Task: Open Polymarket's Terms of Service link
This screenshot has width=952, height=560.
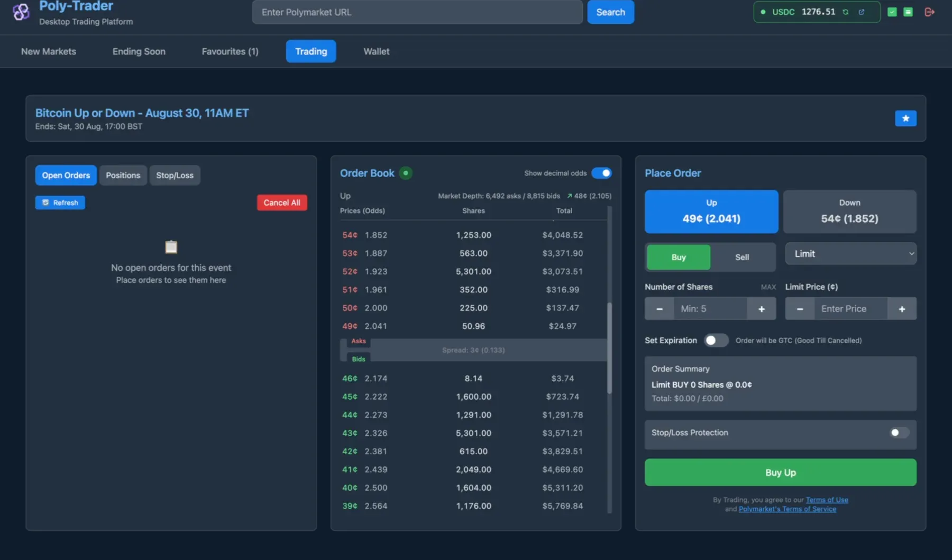Action: pyautogui.click(x=788, y=509)
